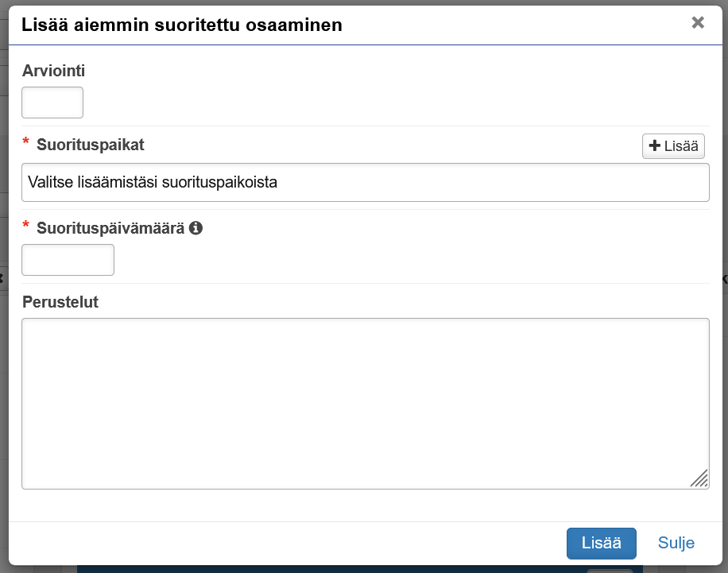Focus the Arviointi input box
The image size is (728, 573).
(x=52, y=103)
